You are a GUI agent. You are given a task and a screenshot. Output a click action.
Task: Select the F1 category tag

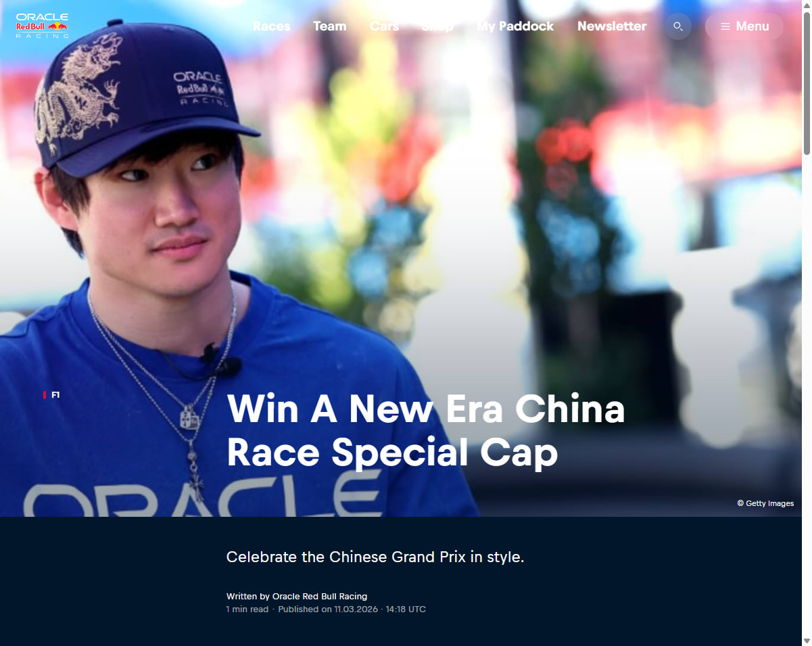coord(52,395)
